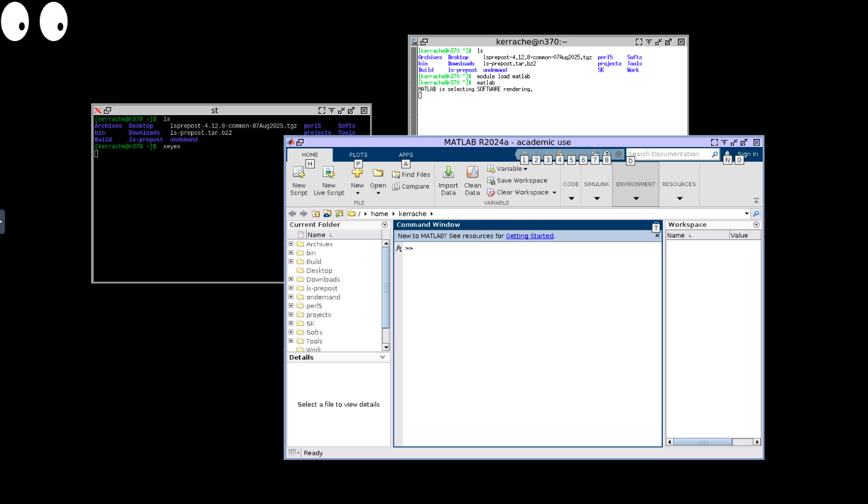The width and height of the screenshot is (868, 504).
Task: Click the Find Files button
Action: (411, 175)
